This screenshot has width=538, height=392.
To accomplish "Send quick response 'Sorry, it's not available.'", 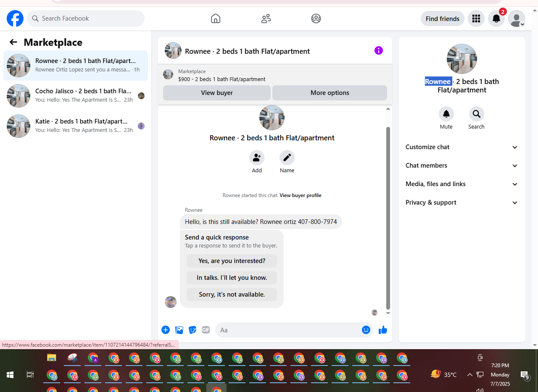I will pyautogui.click(x=232, y=295).
